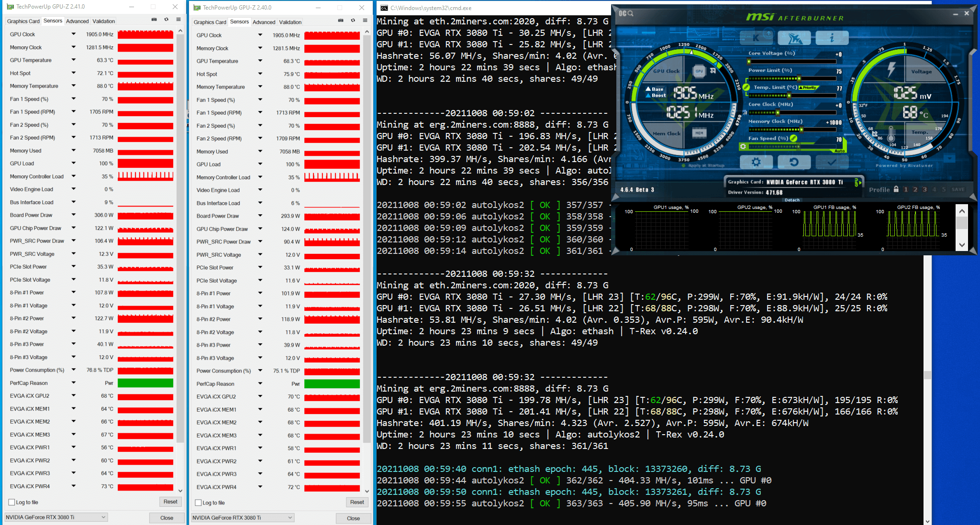Check Log to file in right GPU-Z
This screenshot has height=525, width=980.
[199, 503]
